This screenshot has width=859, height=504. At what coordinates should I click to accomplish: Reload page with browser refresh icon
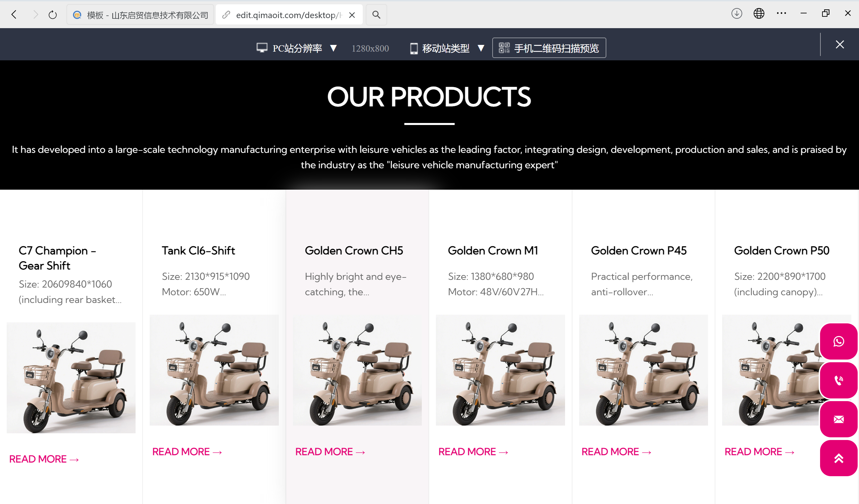(52, 15)
